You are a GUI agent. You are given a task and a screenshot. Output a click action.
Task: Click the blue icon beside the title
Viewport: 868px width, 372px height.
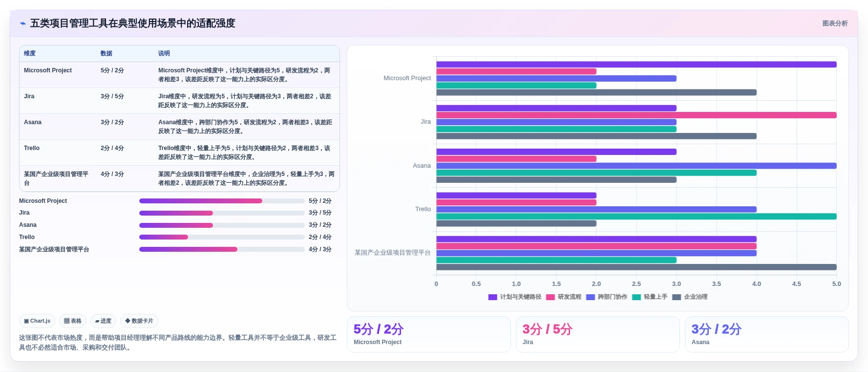pyautogui.click(x=23, y=23)
